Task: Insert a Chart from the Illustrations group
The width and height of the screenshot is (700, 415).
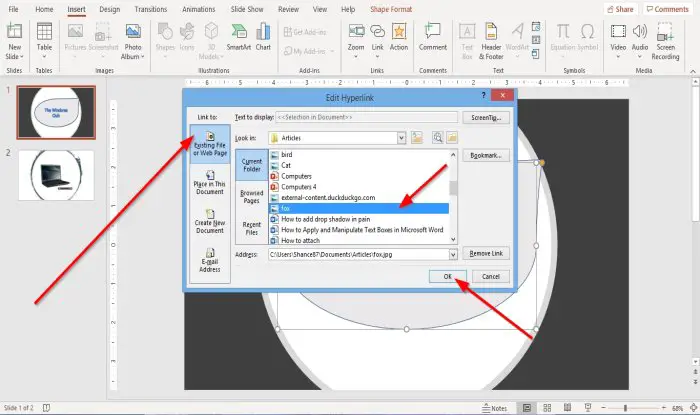Action: point(263,38)
